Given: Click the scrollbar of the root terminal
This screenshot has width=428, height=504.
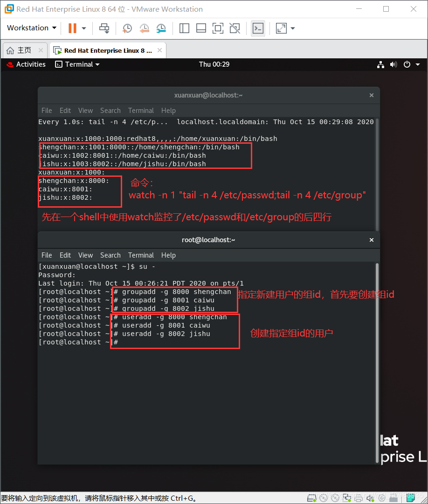Looking at the screenshot, I should (377, 363).
